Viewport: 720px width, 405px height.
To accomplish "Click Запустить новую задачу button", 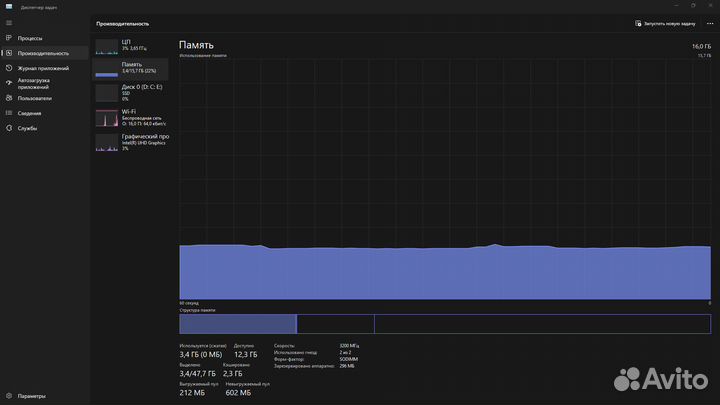I will [x=666, y=22].
